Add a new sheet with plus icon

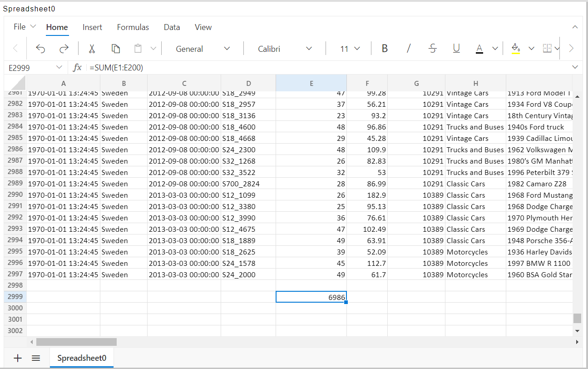click(x=18, y=358)
